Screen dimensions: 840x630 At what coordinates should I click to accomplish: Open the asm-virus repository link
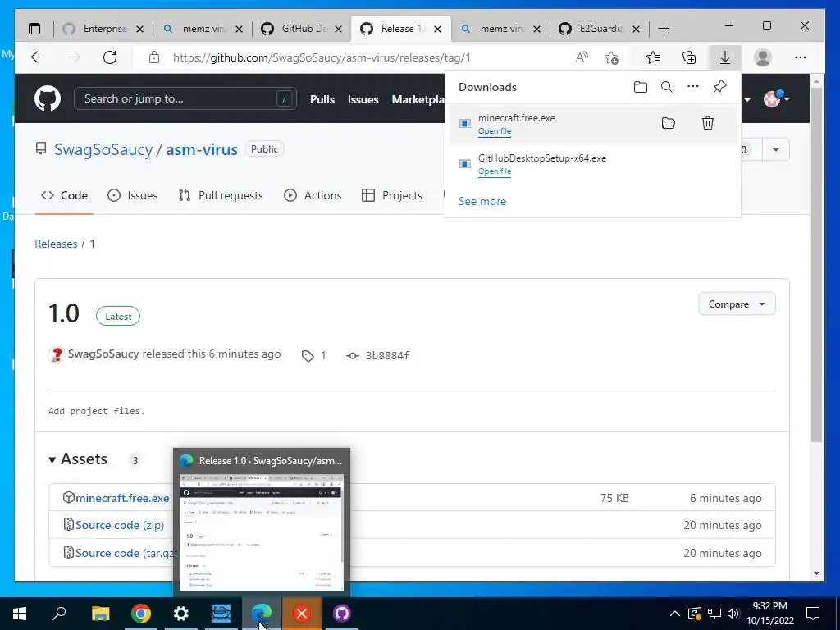pos(202,149)
